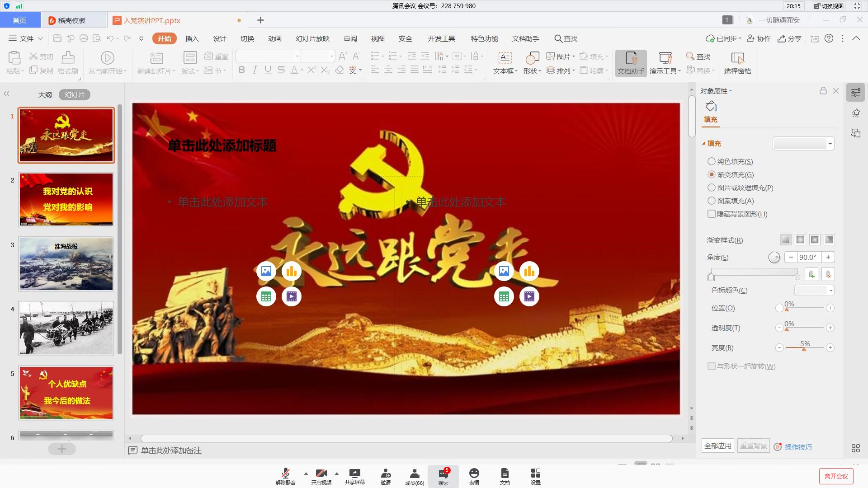
Task: Open Tencent Meeting chat
Action: (443, 476)
